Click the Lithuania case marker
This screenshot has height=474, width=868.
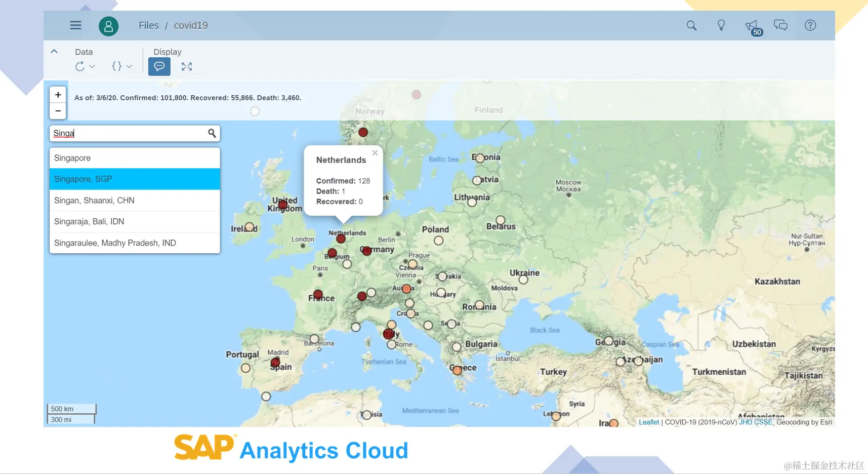tap(472, 202)
